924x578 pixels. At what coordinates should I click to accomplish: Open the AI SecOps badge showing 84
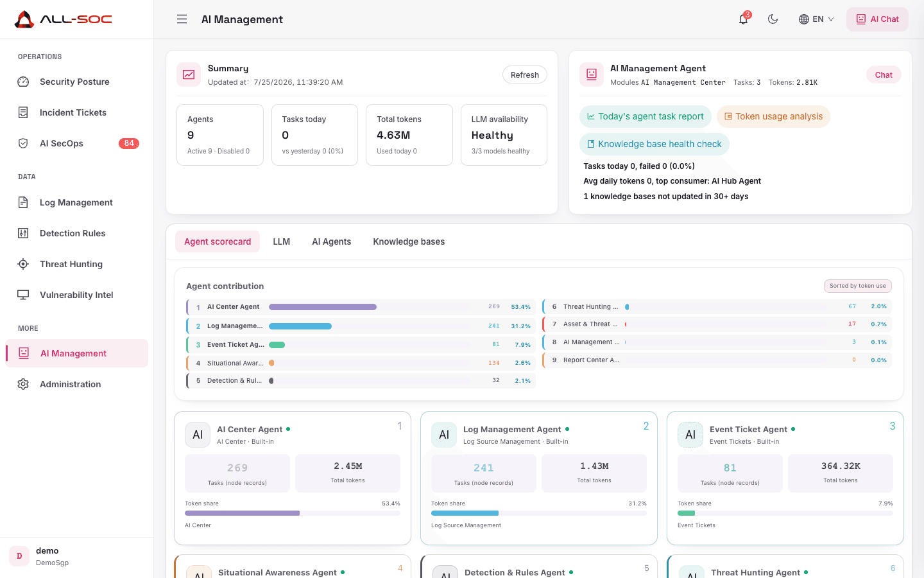coord(129,143)
